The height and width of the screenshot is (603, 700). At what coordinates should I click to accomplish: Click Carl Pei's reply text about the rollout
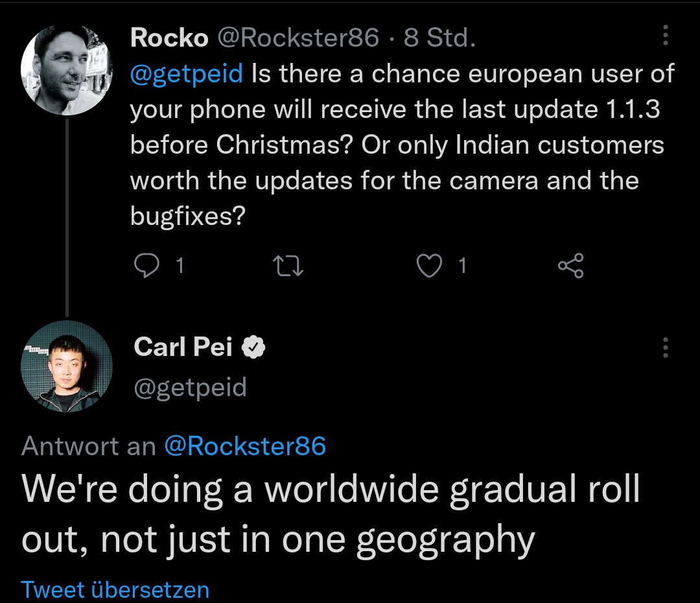[331, 515]
